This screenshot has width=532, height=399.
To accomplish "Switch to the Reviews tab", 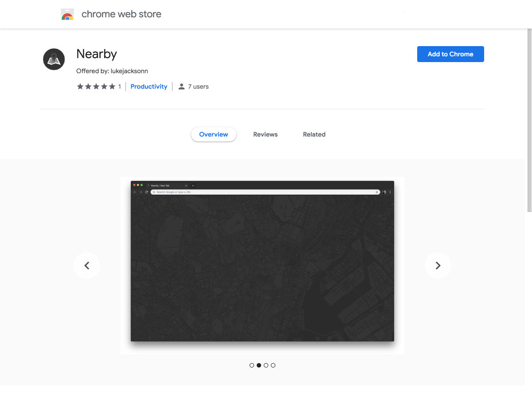I will pyautogui.click(x=266, y=134).
